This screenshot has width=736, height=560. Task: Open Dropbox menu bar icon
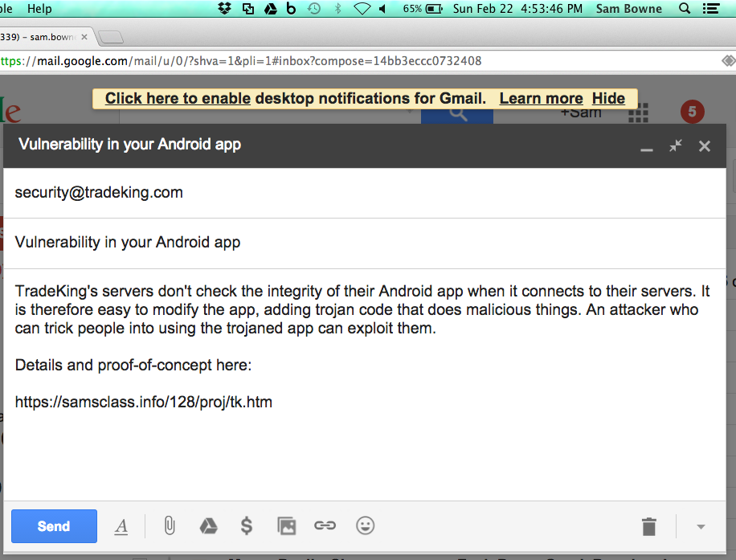click(225, 9)
